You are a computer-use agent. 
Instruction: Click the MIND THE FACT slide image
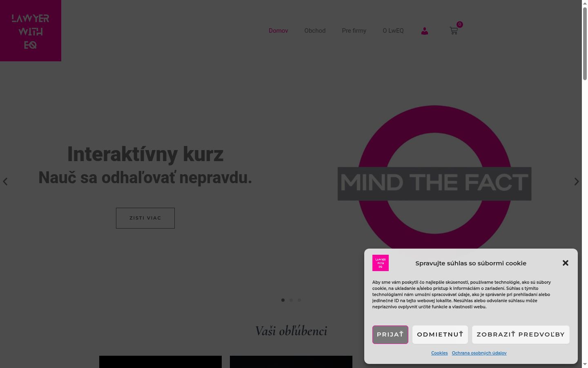pos(434,182)
